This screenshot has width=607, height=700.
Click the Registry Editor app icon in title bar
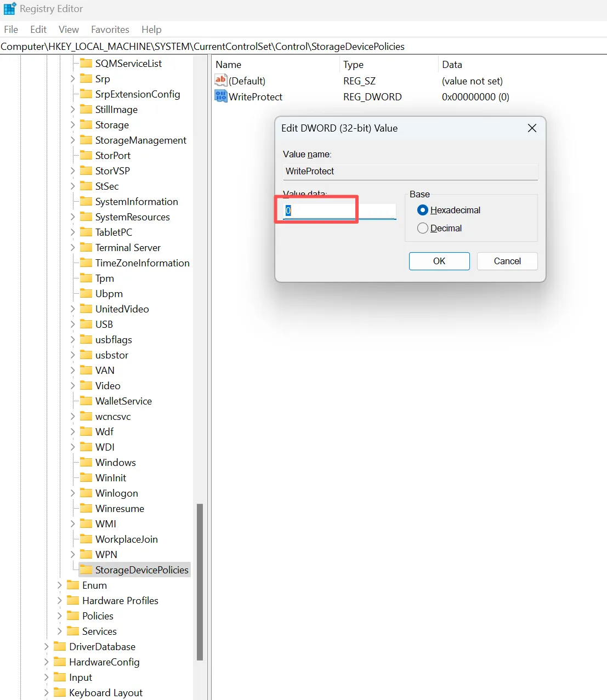pyautogui.click(x=10, y=9)
